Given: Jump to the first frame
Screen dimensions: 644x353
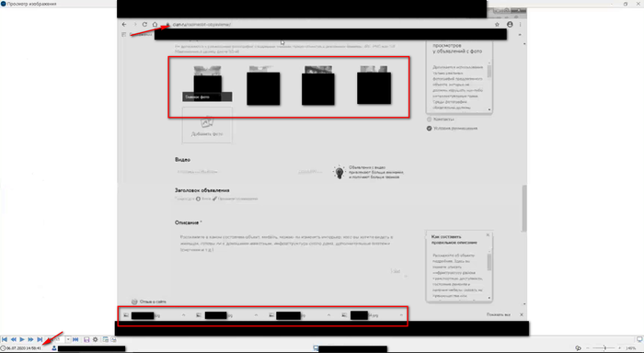Looking at the screenshot, I should (5, 339).
